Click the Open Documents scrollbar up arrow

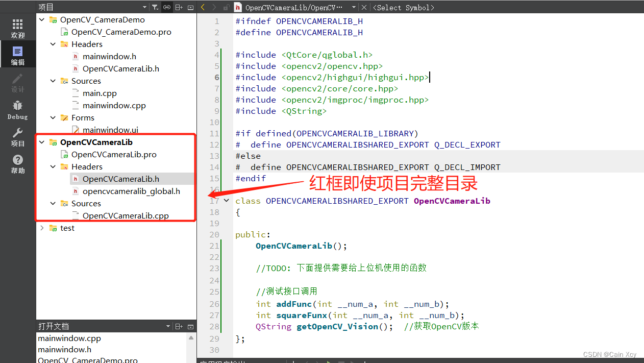192,337
